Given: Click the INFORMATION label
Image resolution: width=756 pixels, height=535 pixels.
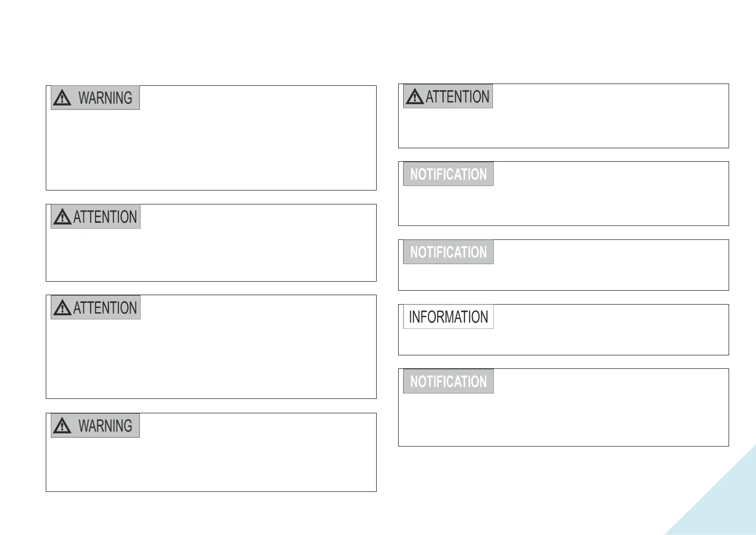Looking at the screenshot, I should tap(448, 317).
